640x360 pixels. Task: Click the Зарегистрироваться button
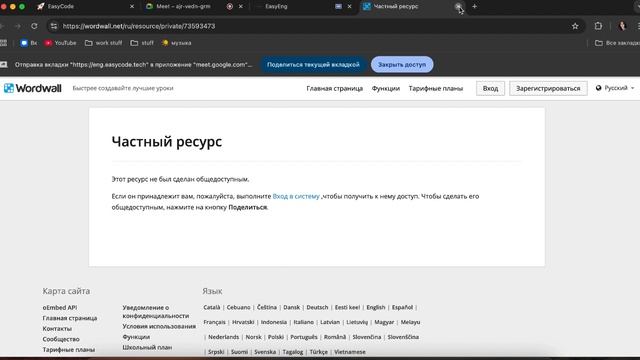point(548,89)
